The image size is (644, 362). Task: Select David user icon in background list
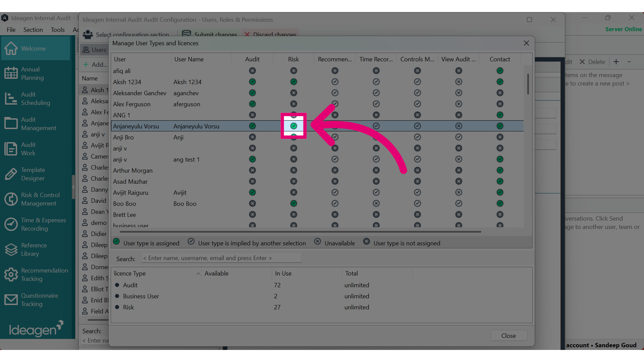point(85,201)
